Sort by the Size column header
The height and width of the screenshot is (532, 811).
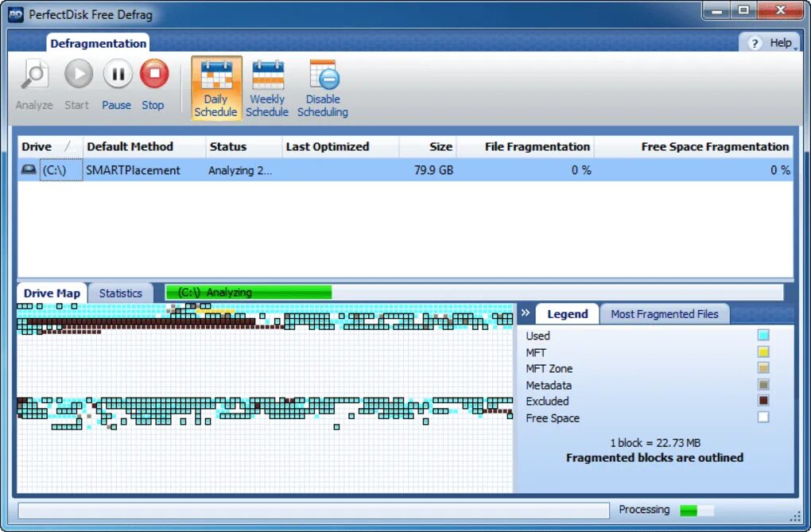coord(428,147)
